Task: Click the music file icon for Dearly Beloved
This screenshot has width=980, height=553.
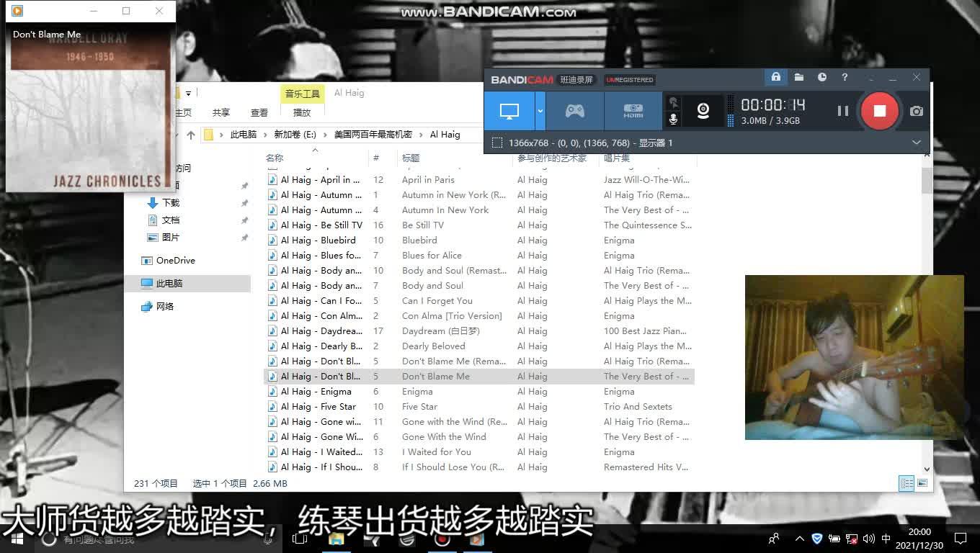Action: point(272,346)
